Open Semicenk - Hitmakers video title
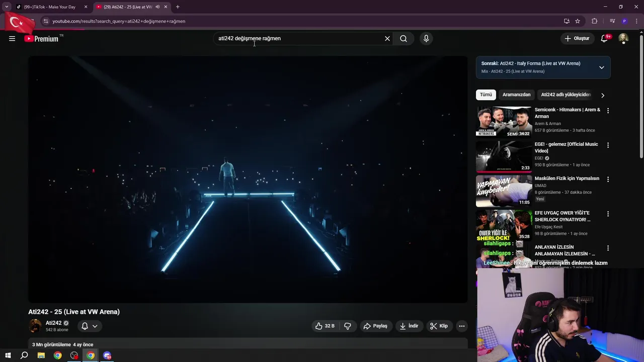Screen dimensions: 644x362 568,113
